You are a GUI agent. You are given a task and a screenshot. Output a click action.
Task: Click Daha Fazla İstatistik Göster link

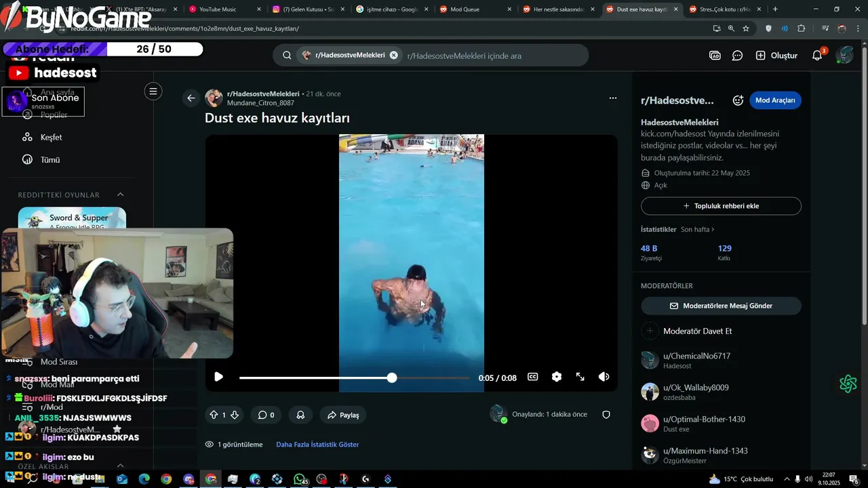click(x=317, y=445)
